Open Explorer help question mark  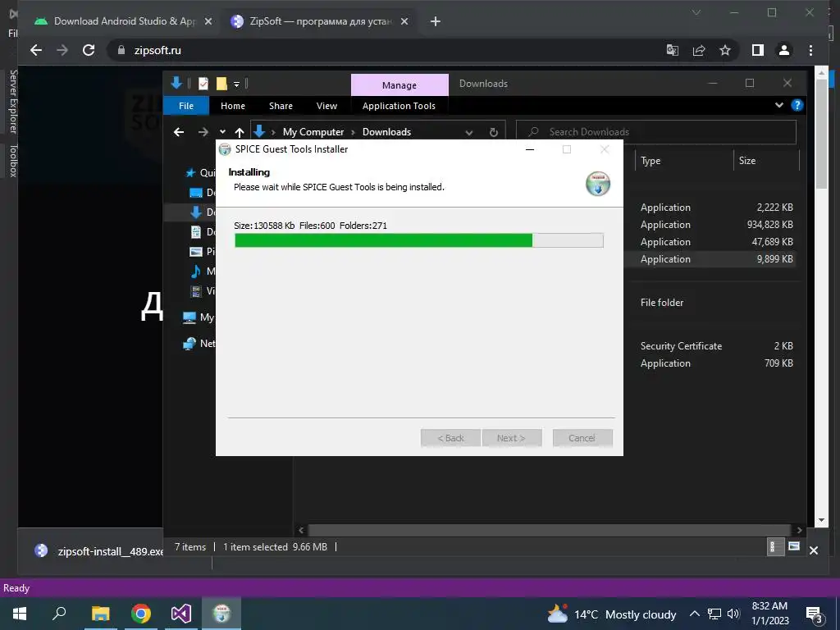click(797, 106)
